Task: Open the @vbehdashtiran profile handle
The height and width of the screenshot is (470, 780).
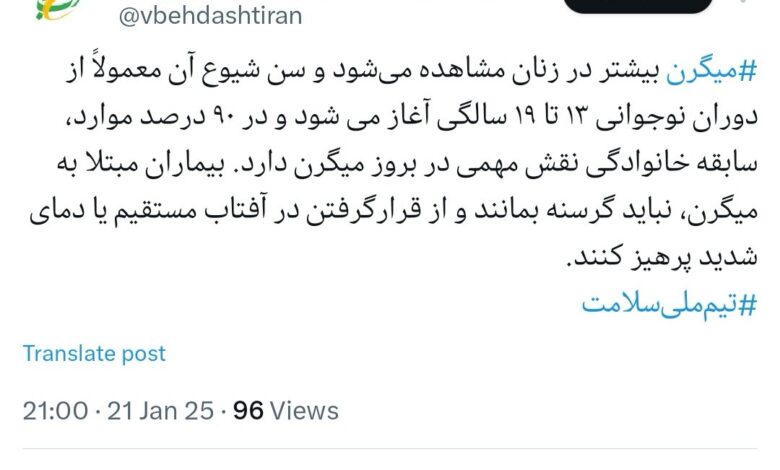Action: 210,15
